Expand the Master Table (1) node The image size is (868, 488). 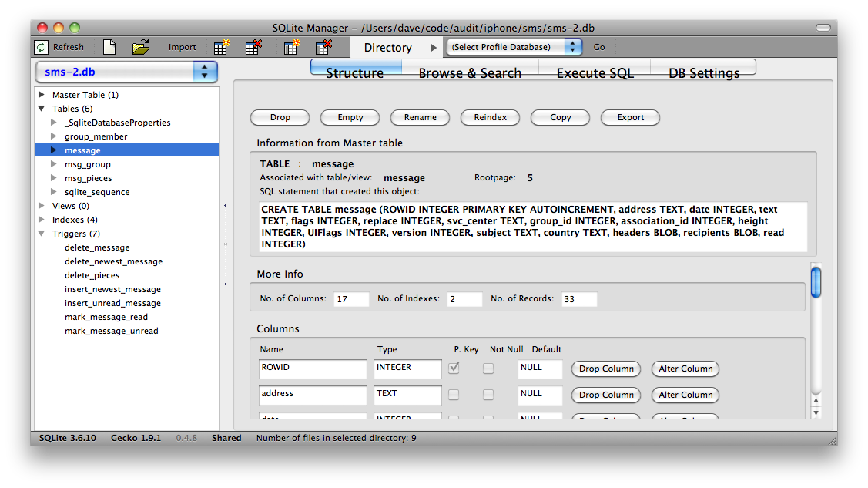point(42,95)
